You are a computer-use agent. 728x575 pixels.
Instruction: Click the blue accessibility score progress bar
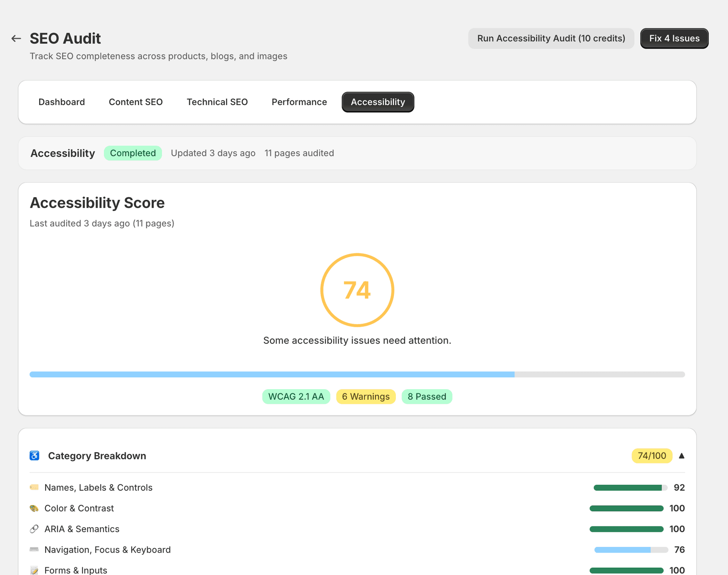click(x=272, y=374)
